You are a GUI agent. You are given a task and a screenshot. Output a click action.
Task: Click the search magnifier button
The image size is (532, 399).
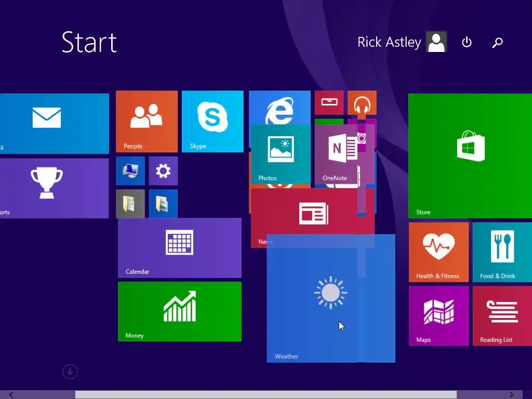(x=497, y=43)
